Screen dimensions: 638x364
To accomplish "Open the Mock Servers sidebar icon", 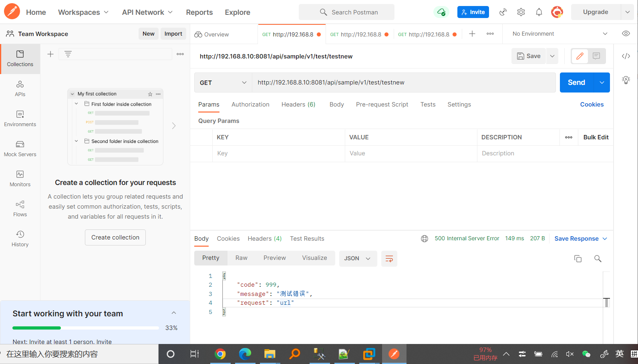I will [20, 149].
